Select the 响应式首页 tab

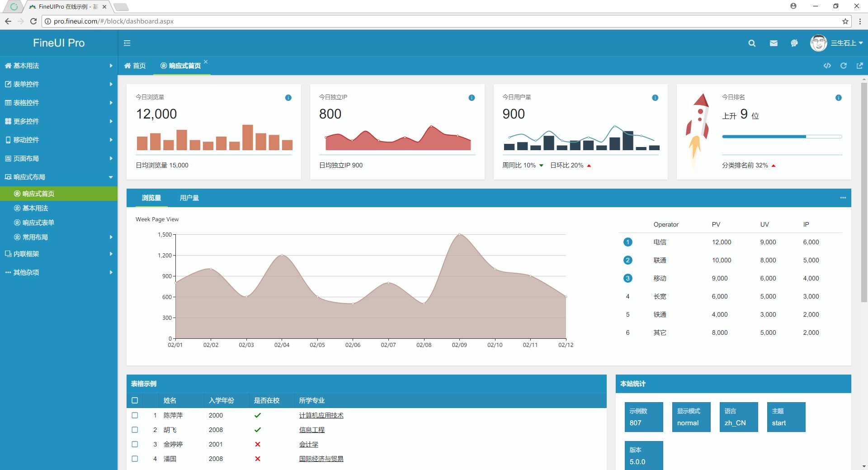coord(181,66)
